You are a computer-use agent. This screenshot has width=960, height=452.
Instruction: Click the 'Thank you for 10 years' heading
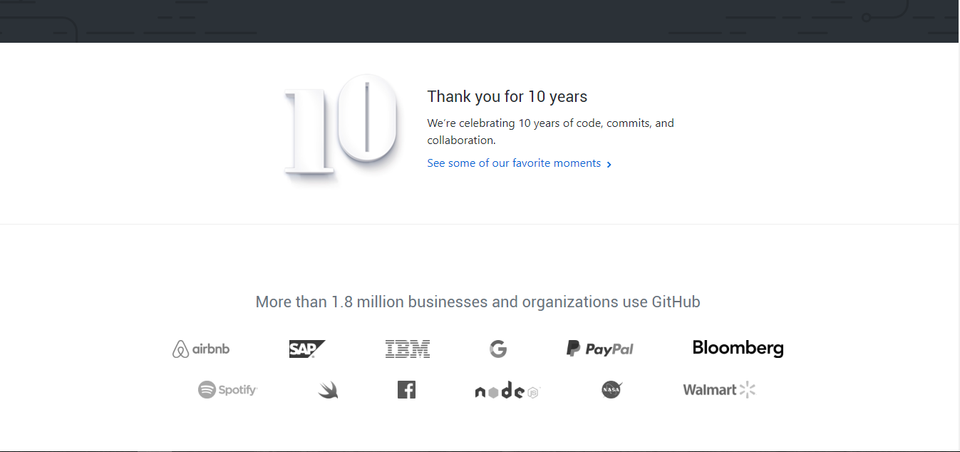507,97
